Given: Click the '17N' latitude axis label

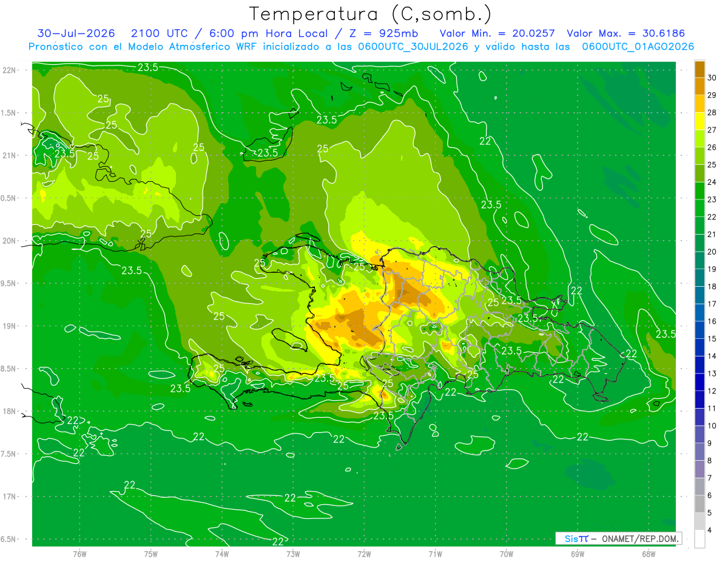Looking at the screenshot, I should click(x=10, y=497).
